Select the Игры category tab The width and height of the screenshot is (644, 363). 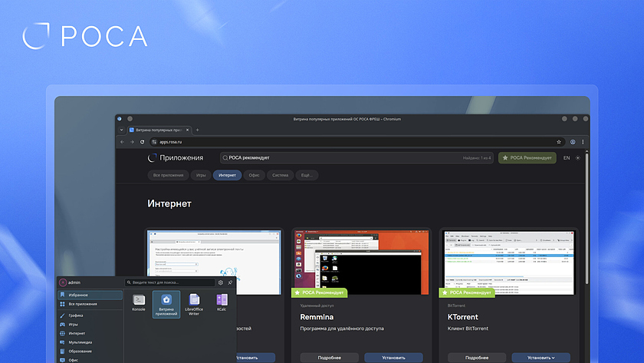point(200,175)
